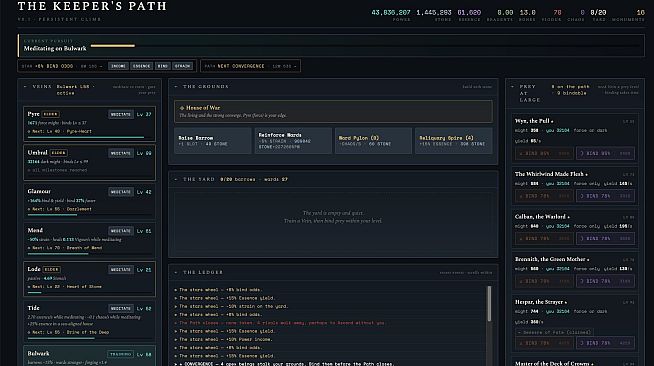Click Meditate on the Lode vein

(121, 270)
